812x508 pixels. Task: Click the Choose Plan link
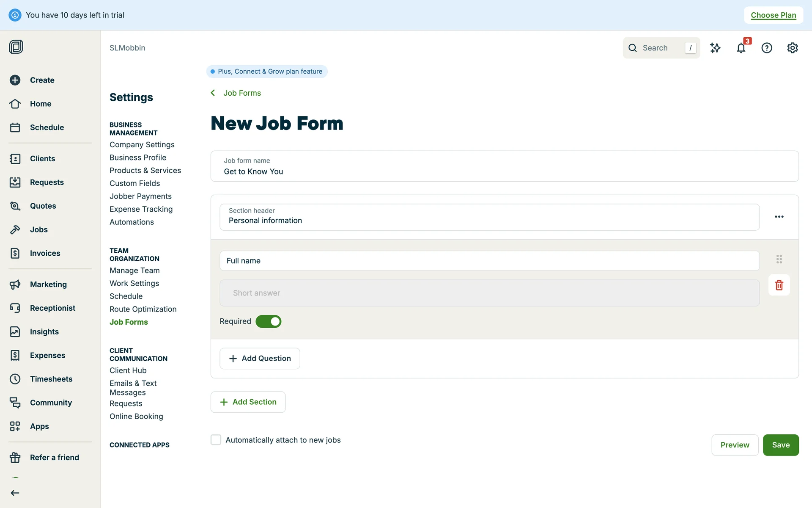[x=773, y=15]
